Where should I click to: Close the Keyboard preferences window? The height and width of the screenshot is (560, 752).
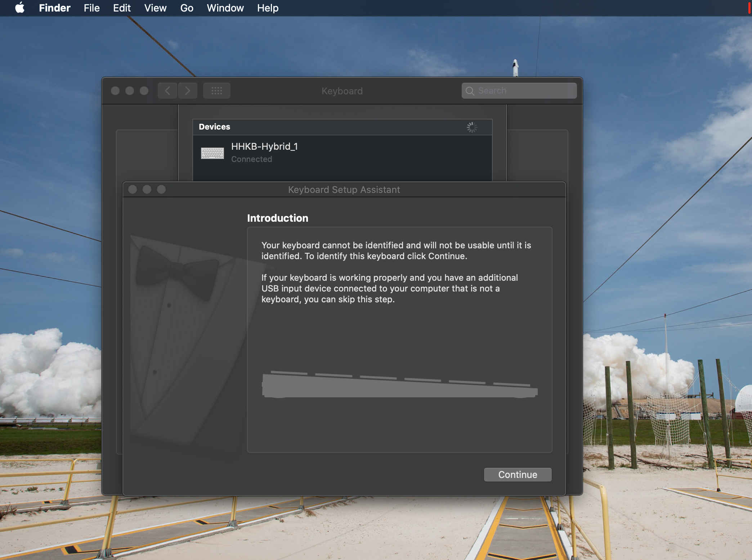[115, 91]
